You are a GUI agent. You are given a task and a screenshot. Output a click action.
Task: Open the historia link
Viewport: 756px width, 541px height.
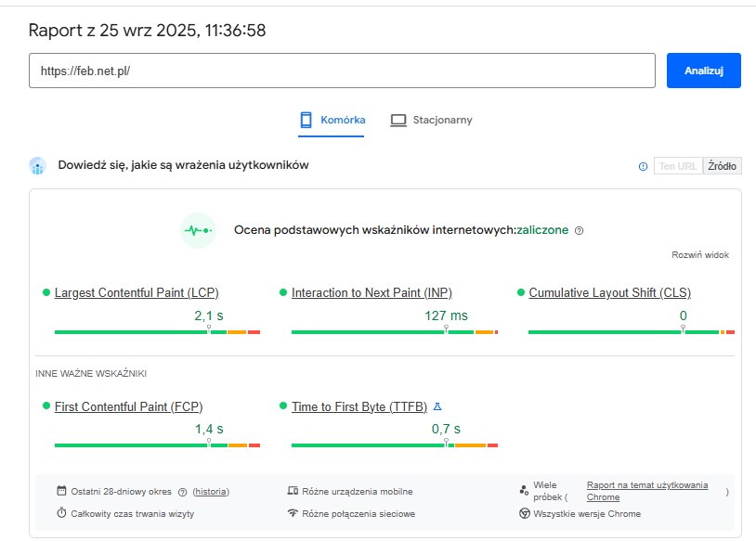[211, 492]
